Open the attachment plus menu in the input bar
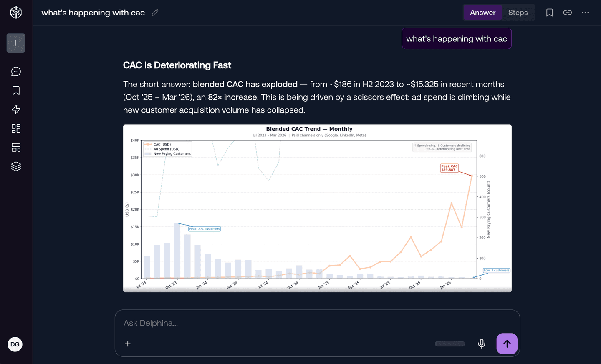 [x=128, y=344]
